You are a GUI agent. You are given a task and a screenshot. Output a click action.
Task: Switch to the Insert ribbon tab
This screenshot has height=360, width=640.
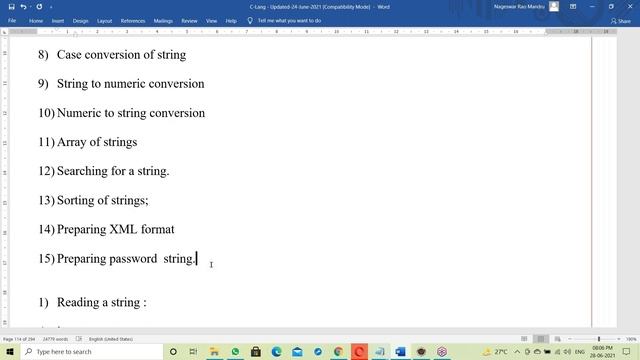[58, 20]
